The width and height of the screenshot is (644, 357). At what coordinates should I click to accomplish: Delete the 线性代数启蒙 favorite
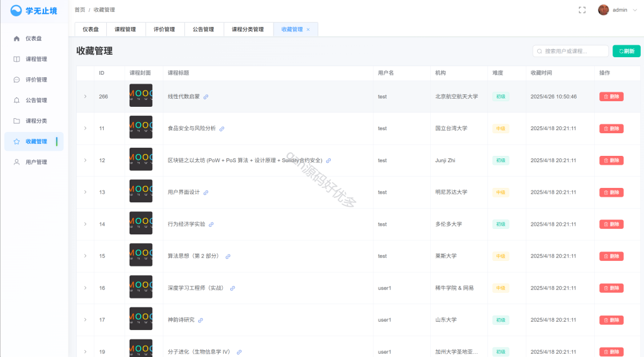pos(611,97)
